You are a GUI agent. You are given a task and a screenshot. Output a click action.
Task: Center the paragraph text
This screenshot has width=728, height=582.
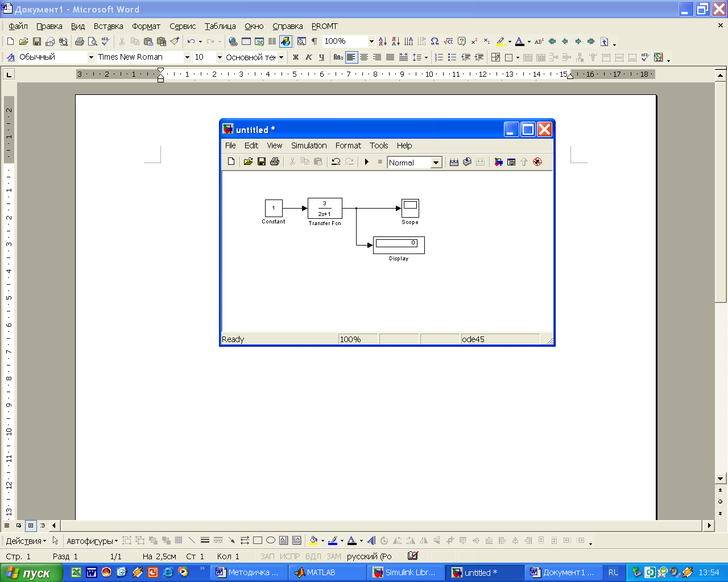[364, 57]
